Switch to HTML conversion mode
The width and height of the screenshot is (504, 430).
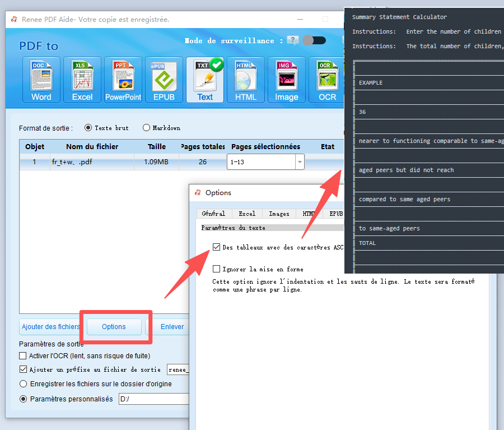pyautogui.click(x=245, y=79)
